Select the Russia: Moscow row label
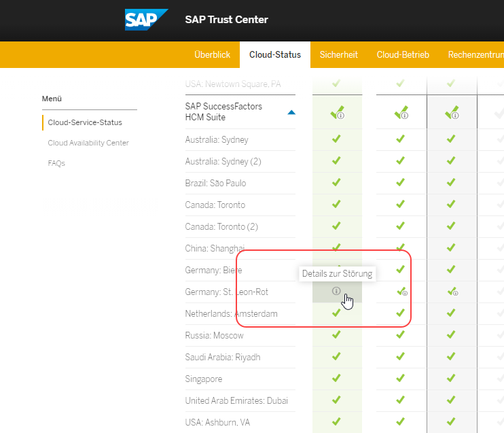The width and height of the screenshot is (504, 433). pyautogui.click(x=214, y=336)
